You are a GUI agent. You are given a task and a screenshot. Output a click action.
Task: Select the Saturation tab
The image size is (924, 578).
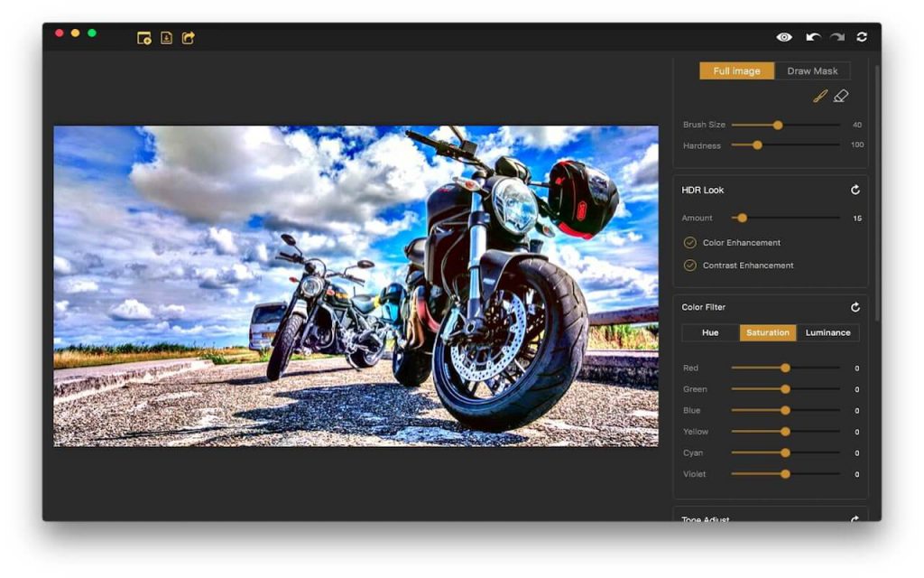pos(768,332)
